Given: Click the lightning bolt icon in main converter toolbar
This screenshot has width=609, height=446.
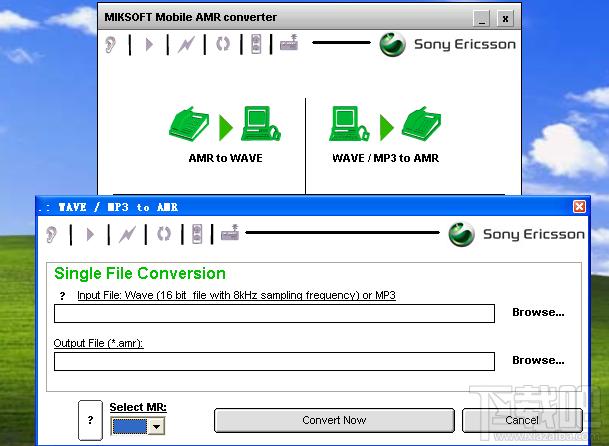Looking at the screenshot, I should pyautogui.click(x=186, y=44).
